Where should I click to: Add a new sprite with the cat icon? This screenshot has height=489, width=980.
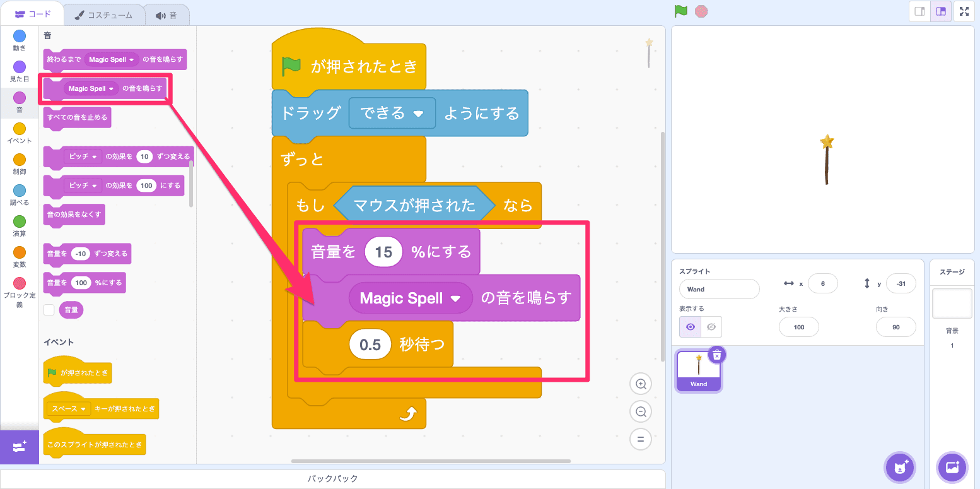(900, 467)
